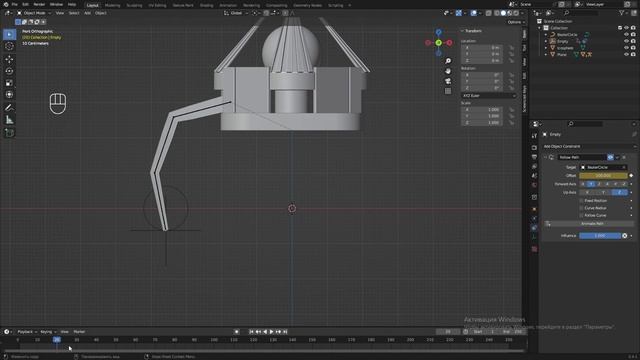640x360 pixels.
Task: Set Up Axis to Z
Action: coord(620,192)
